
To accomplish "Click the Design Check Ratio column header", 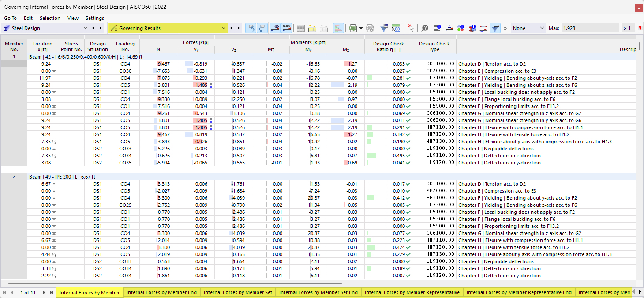I will (x=388, y=46).
